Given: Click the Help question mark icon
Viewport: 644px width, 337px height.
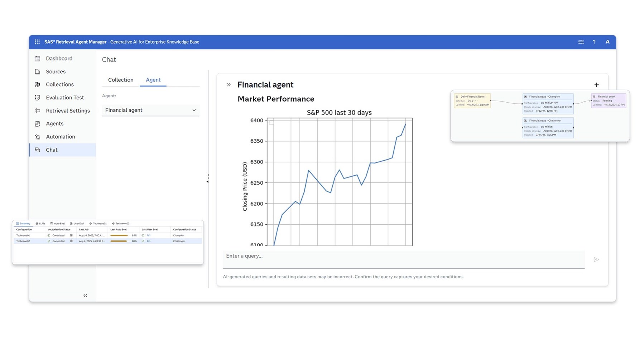Looking at the screenshot, I should [594, 42].
